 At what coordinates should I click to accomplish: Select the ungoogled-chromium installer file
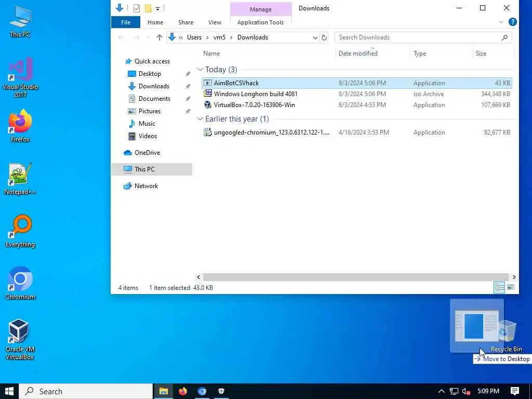tap(356, 132)
